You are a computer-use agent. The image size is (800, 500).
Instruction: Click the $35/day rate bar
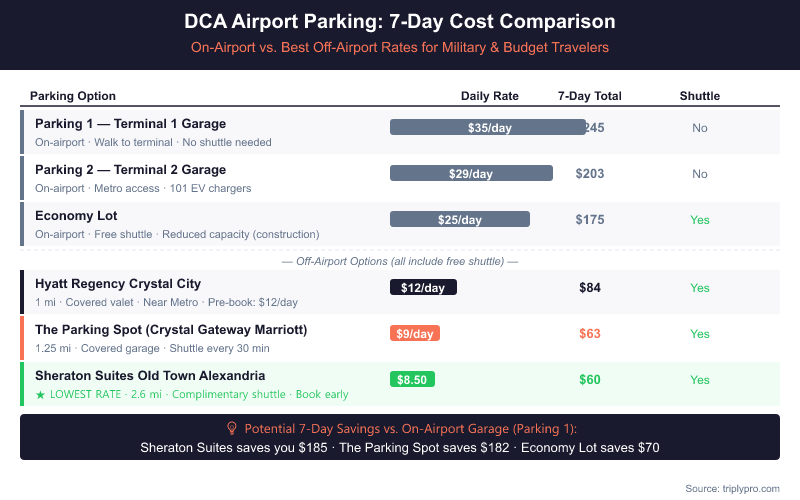[x=487, y=127]
